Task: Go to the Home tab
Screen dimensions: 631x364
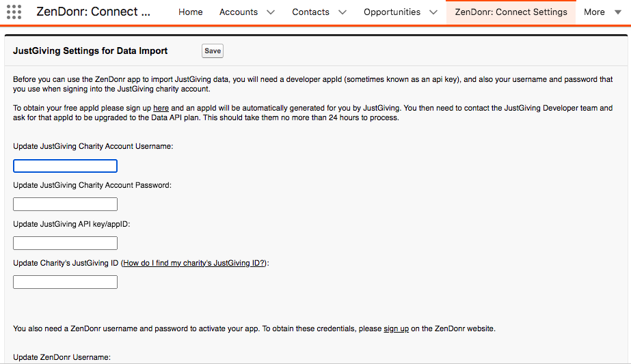Action: click(x=190, y=12)
